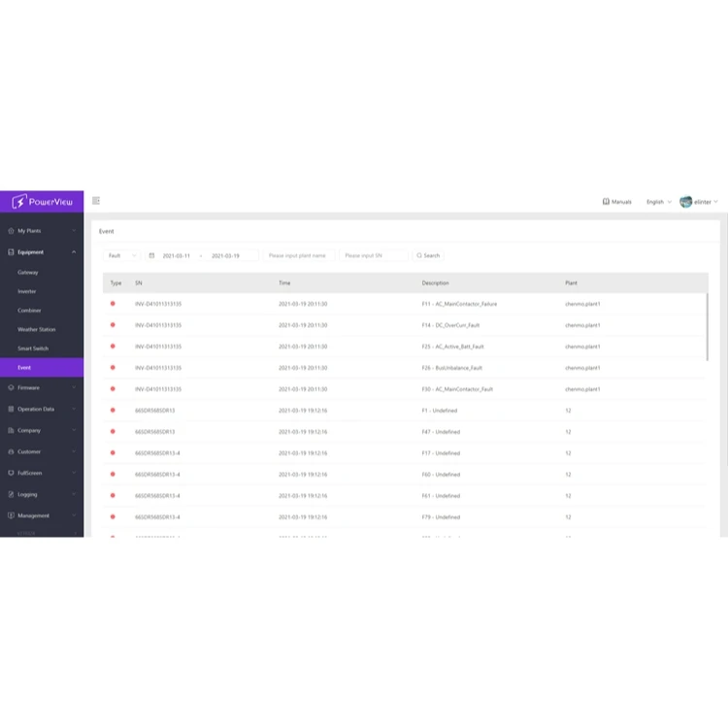This screenshot has height=728, width=728.
Task: Click F26 - BusUnbalance_Fault description
Action: pos(451,368)
